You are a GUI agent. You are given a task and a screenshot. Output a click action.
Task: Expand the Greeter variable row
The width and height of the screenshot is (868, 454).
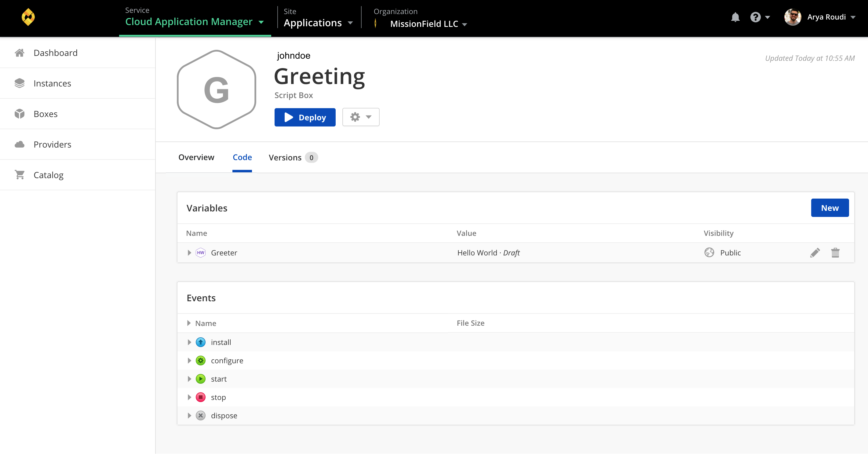[189, 253]
